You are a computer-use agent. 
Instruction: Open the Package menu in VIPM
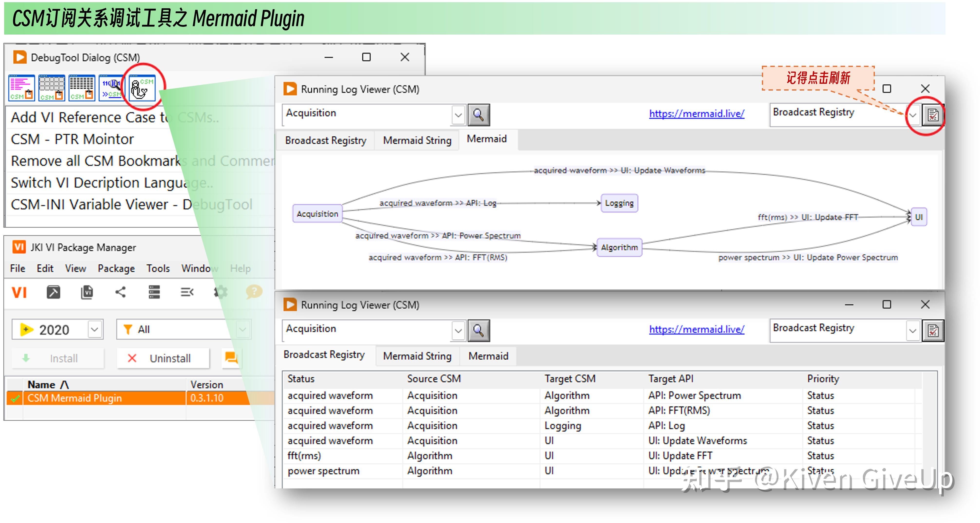pos(116,268)
